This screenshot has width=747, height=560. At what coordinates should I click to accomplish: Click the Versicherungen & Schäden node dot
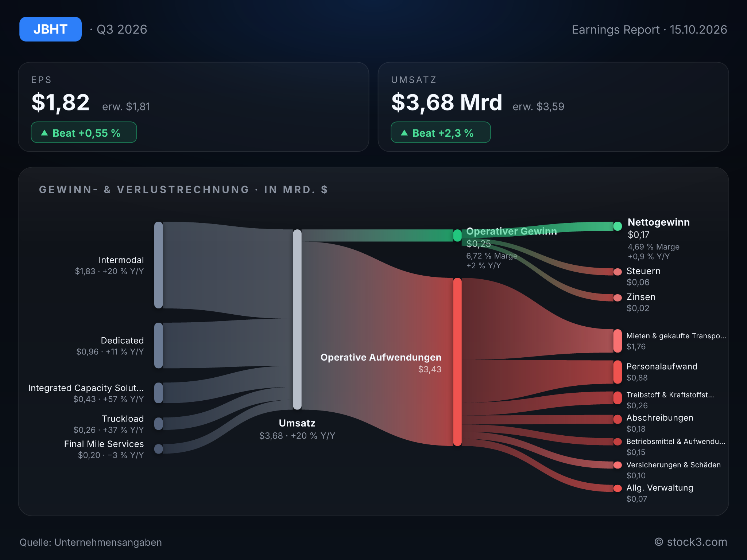(618, 465)
